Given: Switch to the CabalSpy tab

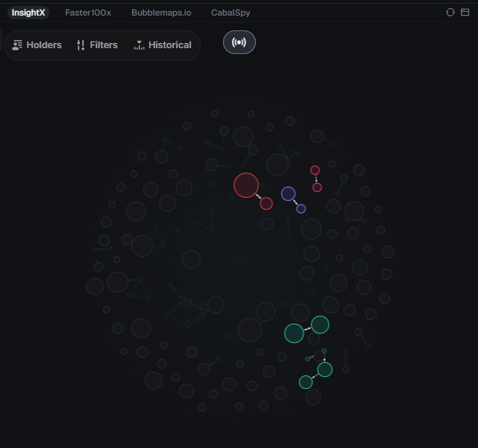Looking at the screenshot, I should click(x=230, y=13).
